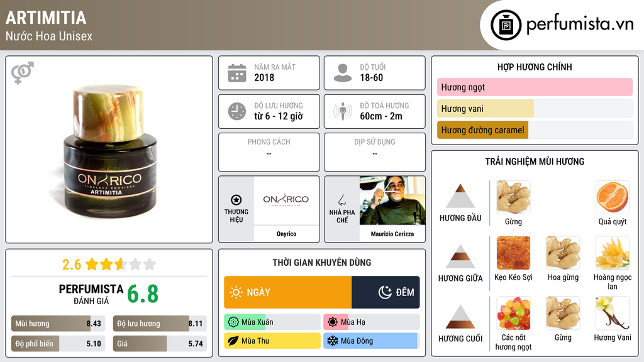The height and width of the screenshot is (362, 644).
Task: Click the Hoa gừng note image
Action: tap(563, 253)
